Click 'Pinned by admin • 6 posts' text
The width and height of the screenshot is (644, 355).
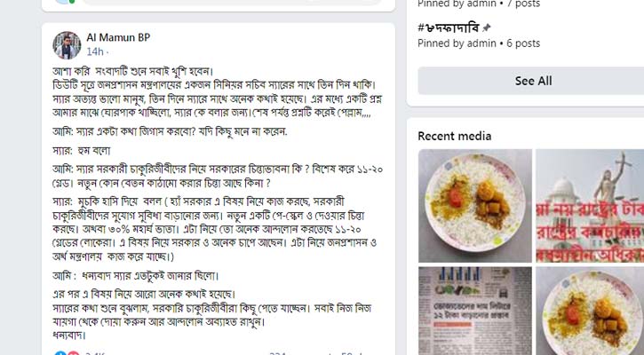(479, 43)
